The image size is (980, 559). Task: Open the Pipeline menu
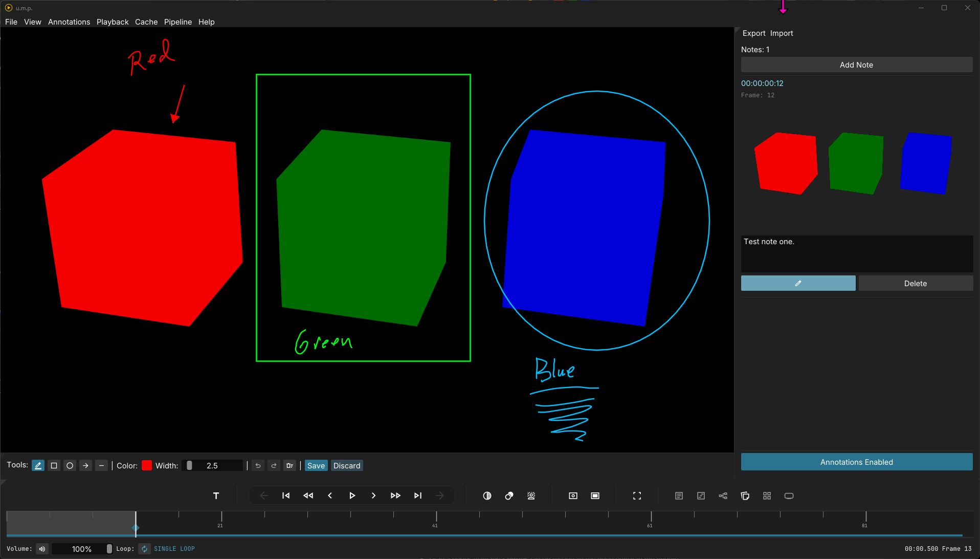pyautogui.click(x=177, y=22)
